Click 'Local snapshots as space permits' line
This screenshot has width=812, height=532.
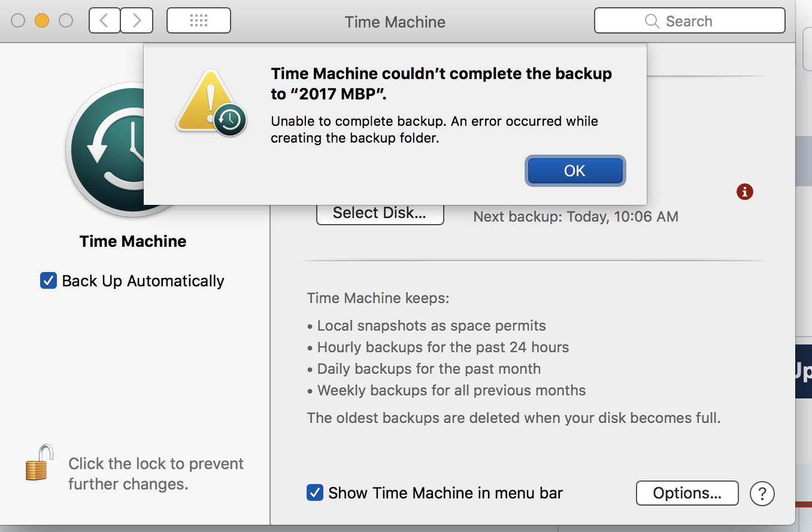pyautogui.click(x=432, y=326)
